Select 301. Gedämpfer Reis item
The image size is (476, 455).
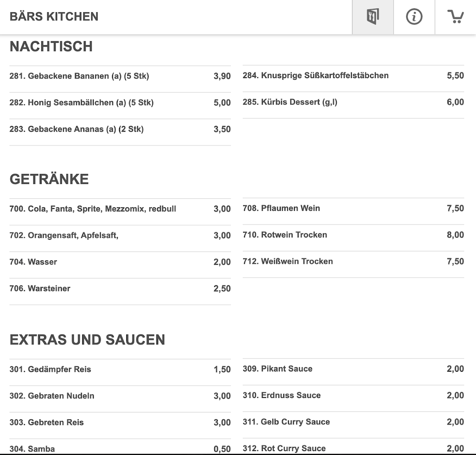click(120, 373)
